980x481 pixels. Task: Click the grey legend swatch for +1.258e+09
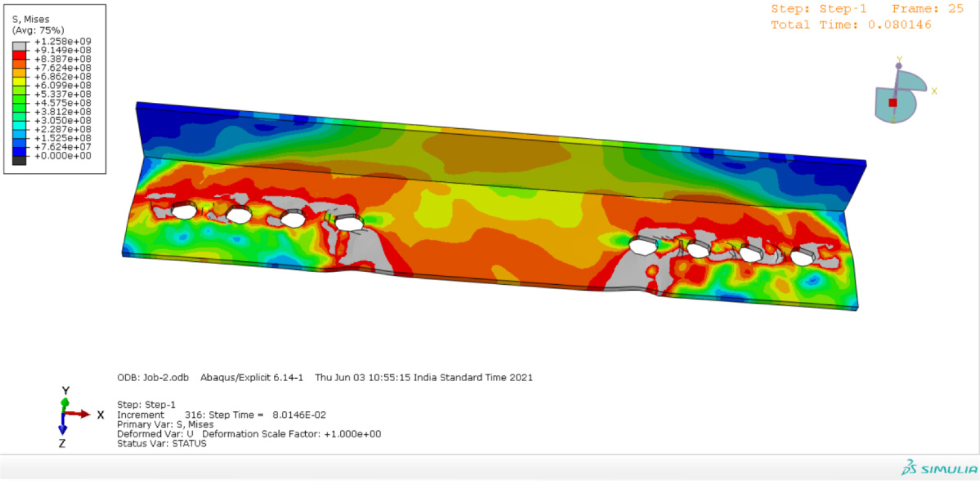click(20, 45)
